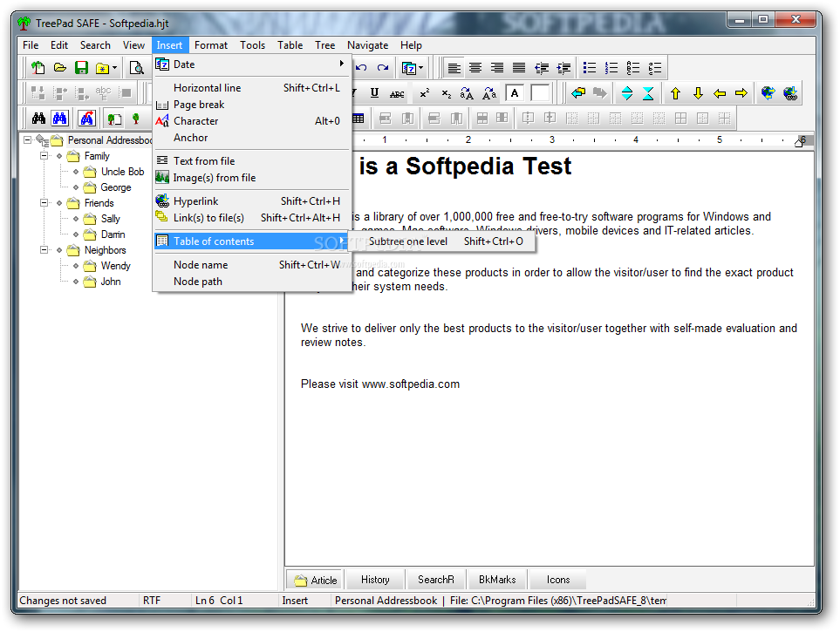Toggle left text alignment button
Image resolution: width=840 pixels, height=632 pixels.
tap(454, 68)
